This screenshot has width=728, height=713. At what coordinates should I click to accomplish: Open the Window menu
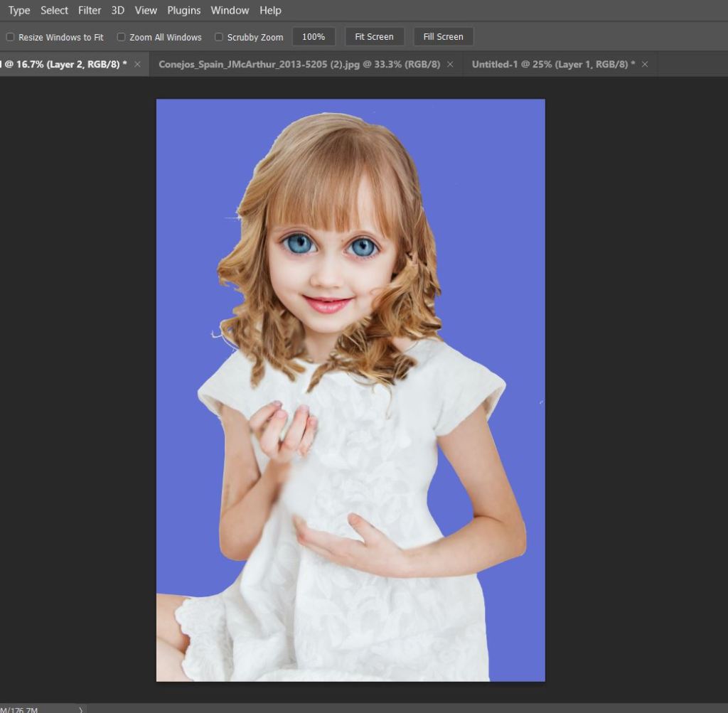(230, 11)
